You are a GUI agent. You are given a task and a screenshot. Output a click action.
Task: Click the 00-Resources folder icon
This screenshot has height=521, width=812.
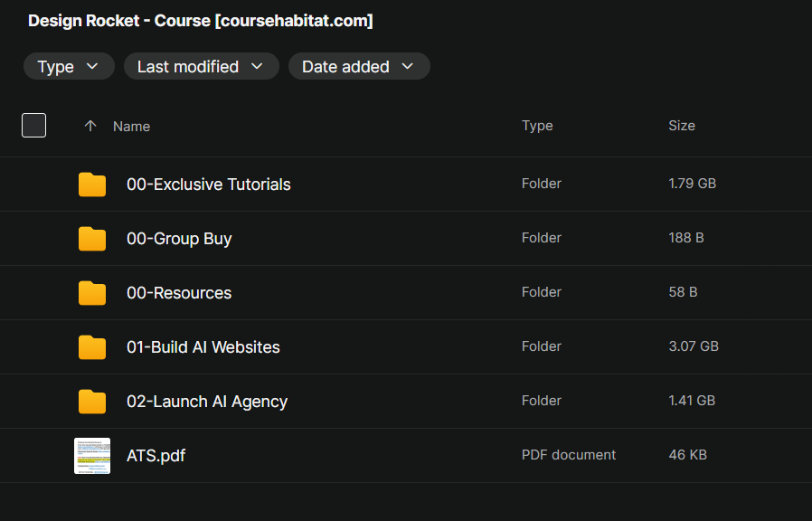pyautogui.click(x=92, y=293)
